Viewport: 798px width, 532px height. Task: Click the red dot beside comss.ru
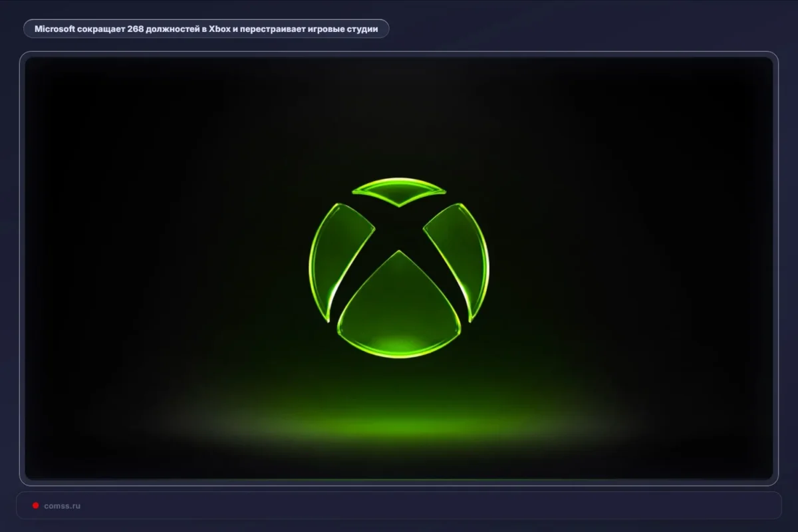36,506
